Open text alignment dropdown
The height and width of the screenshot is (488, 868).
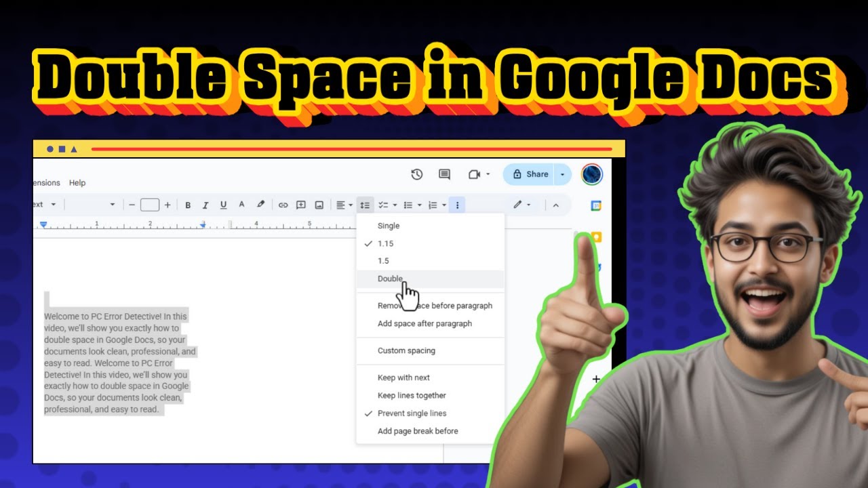tap(344, 205)
